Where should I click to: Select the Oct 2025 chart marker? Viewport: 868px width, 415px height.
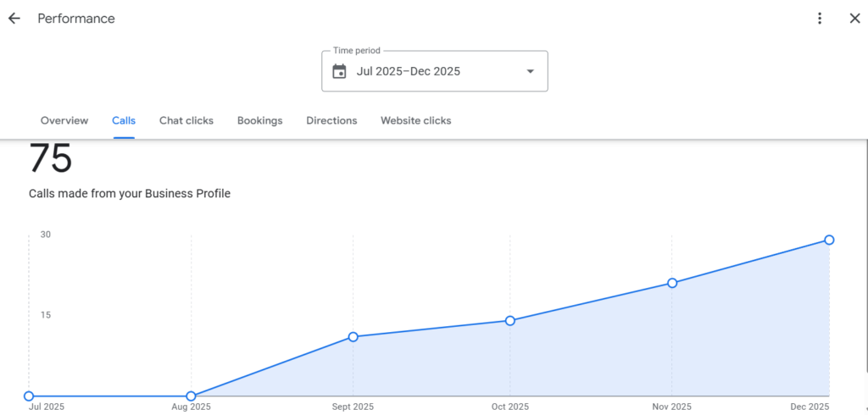click(x=510, y=320)
